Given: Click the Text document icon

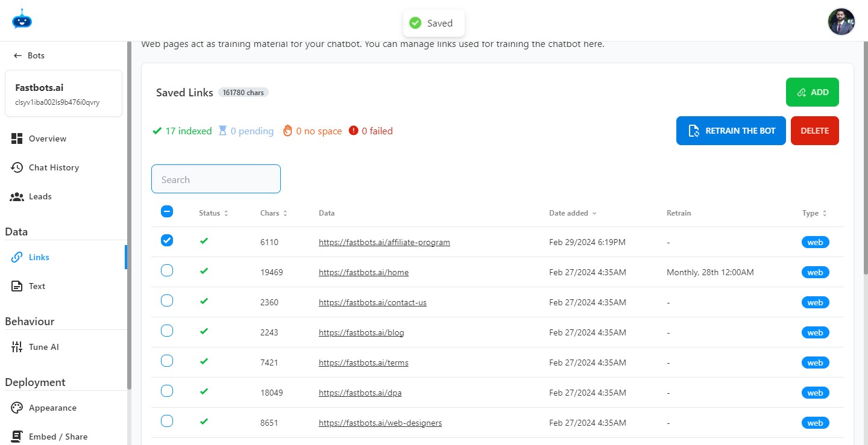Looking at the screenshot, I should pyautogui.click(x=17, y=286).
